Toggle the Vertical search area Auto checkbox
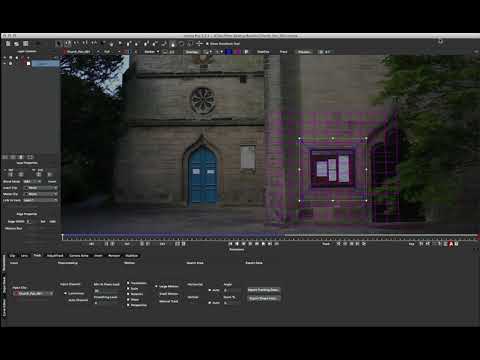Image resolution: width=480 pixels, height=360 pixels. point(210,303)
